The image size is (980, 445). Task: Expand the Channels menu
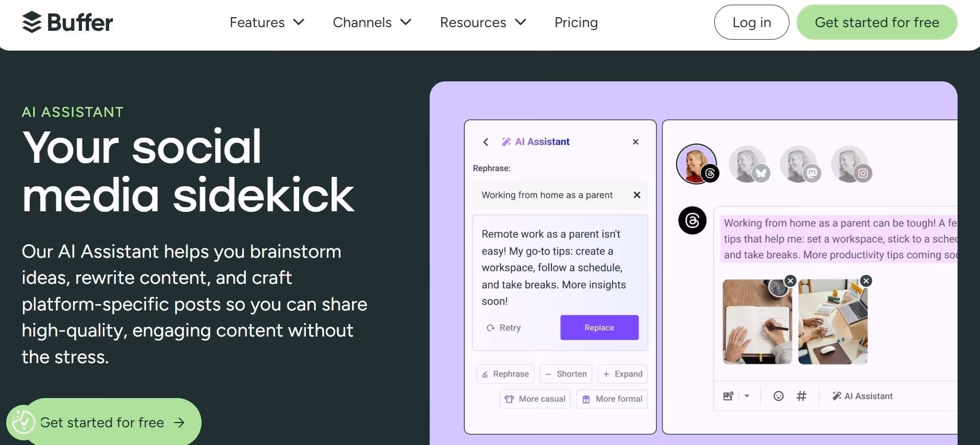pos(372,22)
